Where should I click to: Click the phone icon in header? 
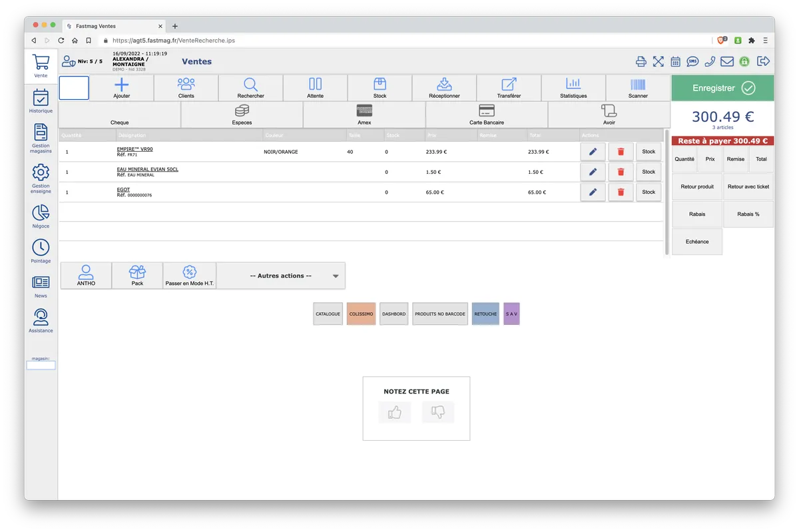pos(710,61)
